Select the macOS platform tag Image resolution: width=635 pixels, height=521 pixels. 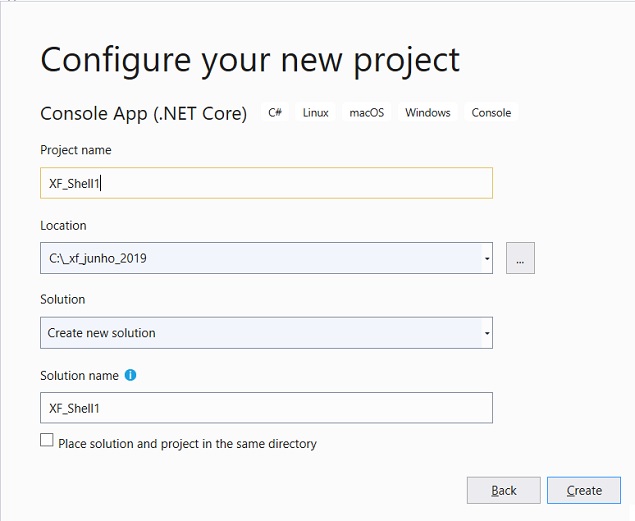coord(367,112)
